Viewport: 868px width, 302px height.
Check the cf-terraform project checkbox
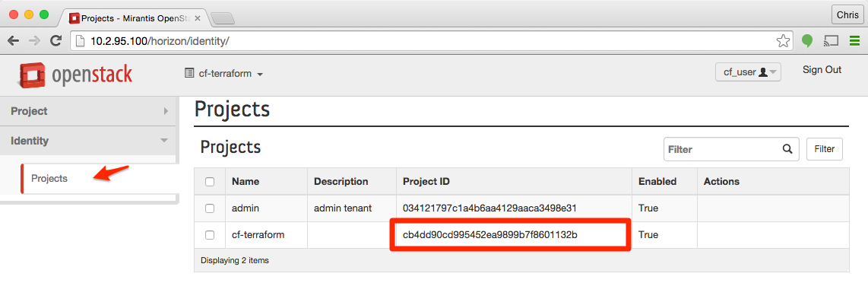(210, 235)
